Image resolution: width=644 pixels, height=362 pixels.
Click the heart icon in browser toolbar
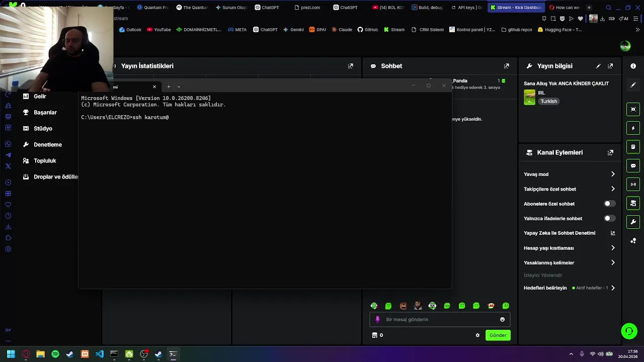click(580, 19)
